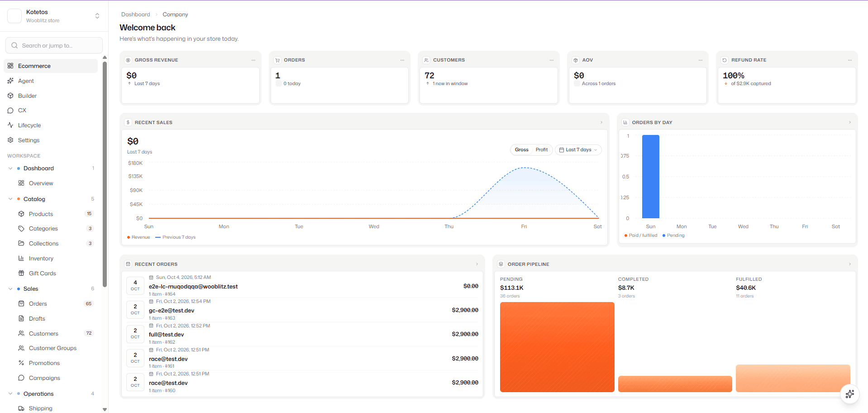Open the Refund Rate card options menu
Viewport: 868px width, 413px height.
pyautogui.click(x=850, y=60)
